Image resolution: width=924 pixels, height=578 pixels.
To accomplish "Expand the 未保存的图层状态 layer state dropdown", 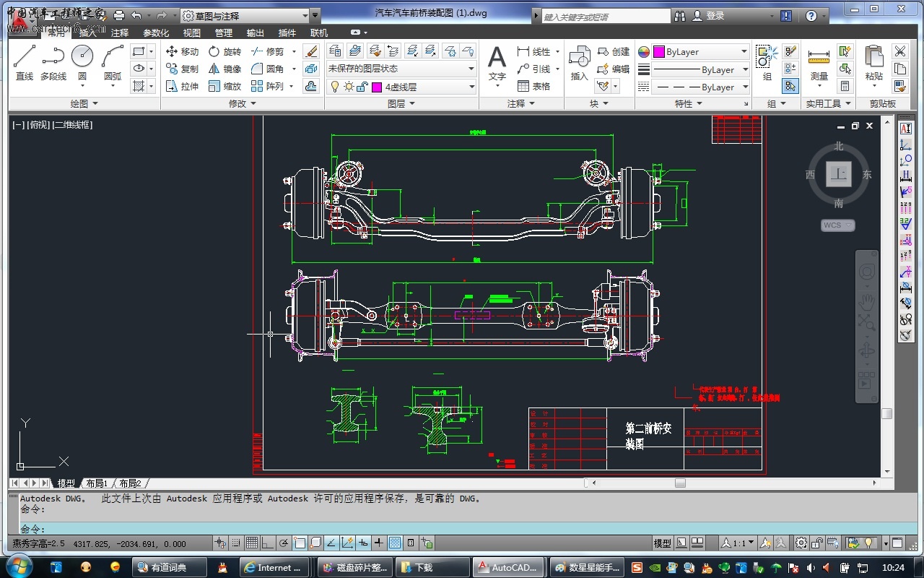I will coord(471,69).
